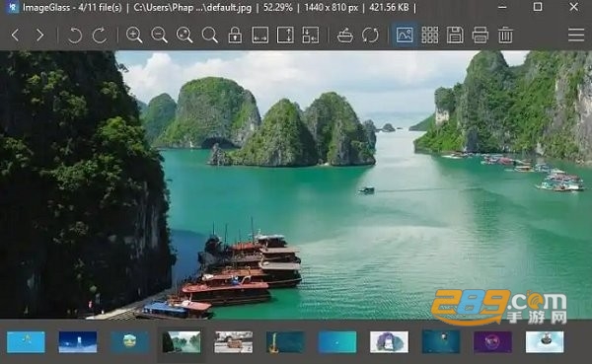The width and height of the screenshot is (592, 364).
Task: Go to the next image arrow
Action: point(40,36)
